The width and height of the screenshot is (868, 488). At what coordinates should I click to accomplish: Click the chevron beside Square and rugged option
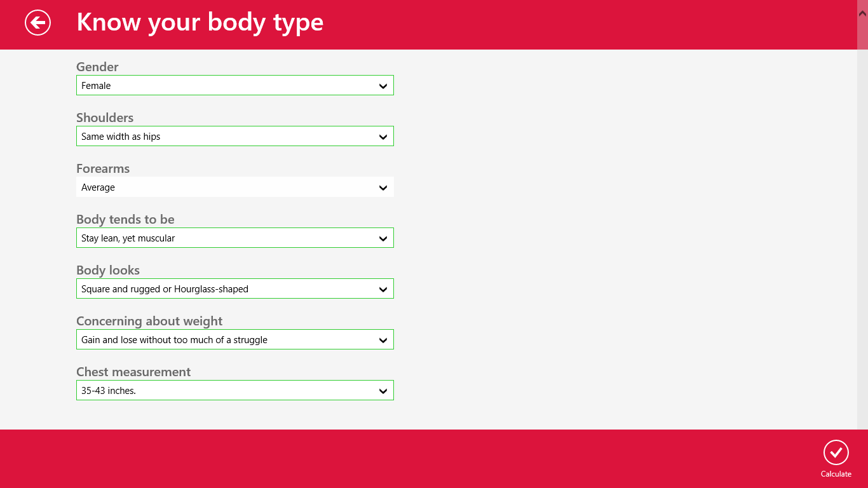383,289
